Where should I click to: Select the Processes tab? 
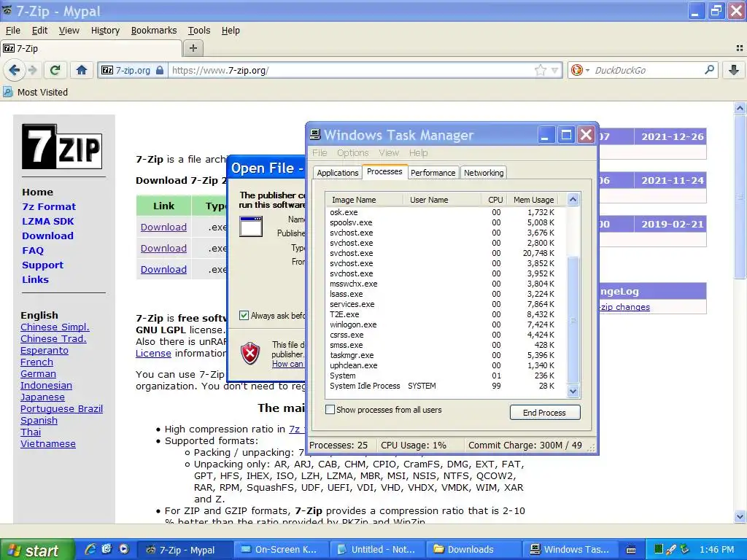(x=384, y=171)
